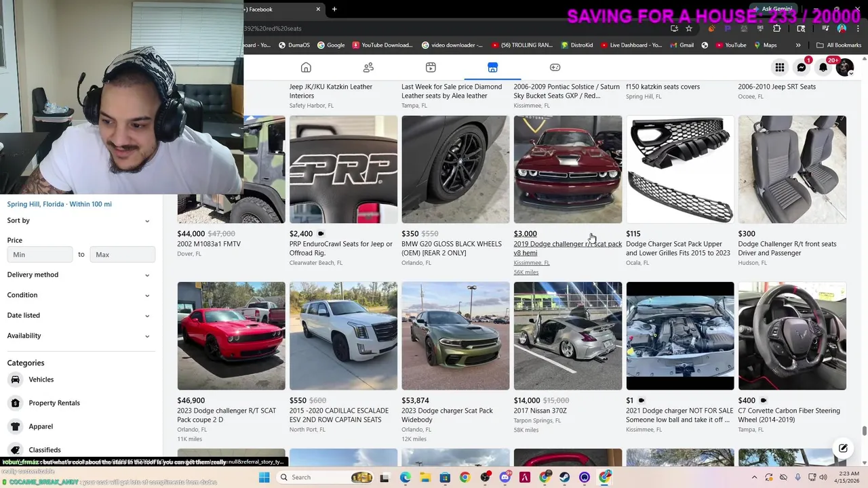Click the Classifieds category tag icon
Viewport: 868px width, 488px height.
15,450
